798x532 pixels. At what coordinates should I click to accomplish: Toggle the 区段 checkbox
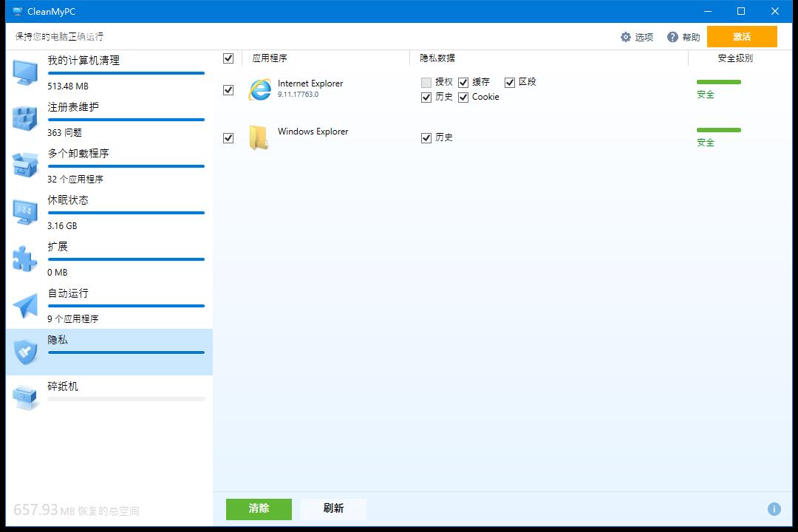point(510,83)
